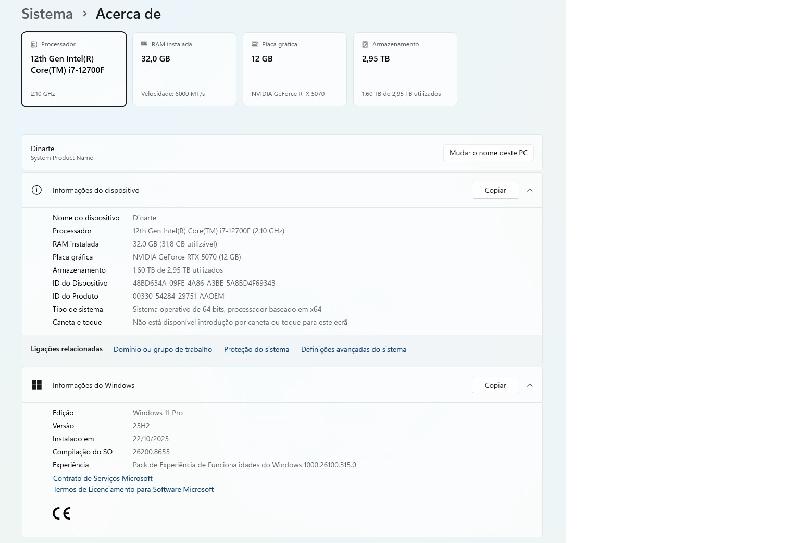The width and height of the screenshot is (800, 543).
Task: Collapse Informações do Windows section
Action: [x=530, y=385]
